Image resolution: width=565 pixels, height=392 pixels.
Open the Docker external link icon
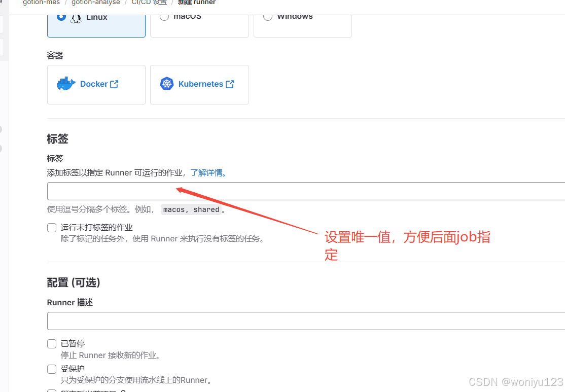pos(114,83)
